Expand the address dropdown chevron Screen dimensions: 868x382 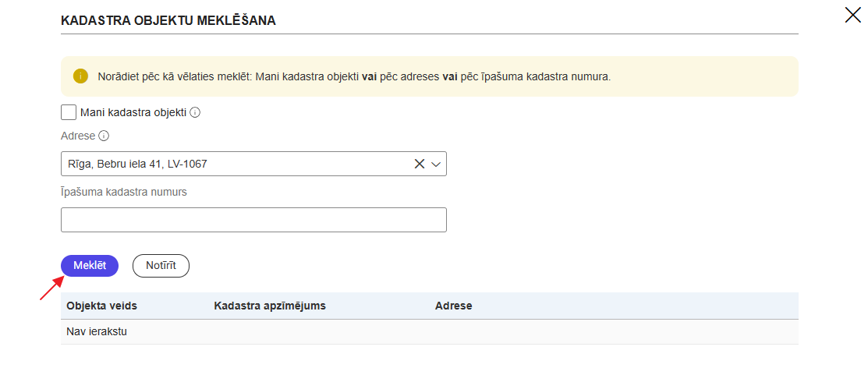pyautogui.click(x=436, y=164)
